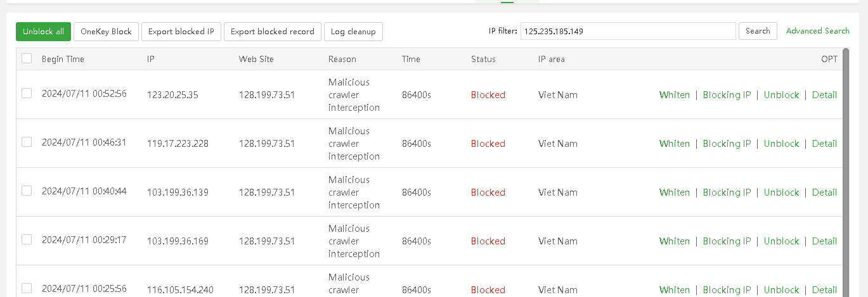This screenshot has width=868, height=297.
Task: Whiten the IP 123.20.25.35
Action: tap(674, 95)
